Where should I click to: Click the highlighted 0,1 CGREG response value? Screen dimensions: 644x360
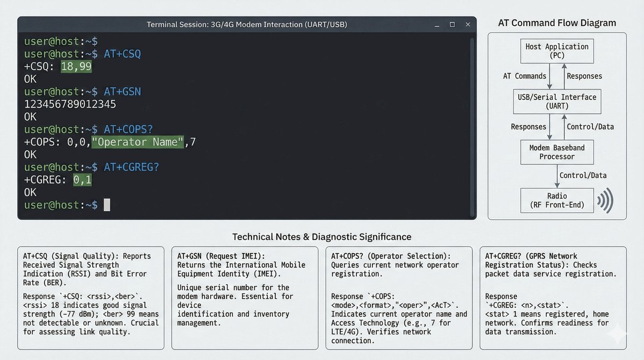pos(83,180)
